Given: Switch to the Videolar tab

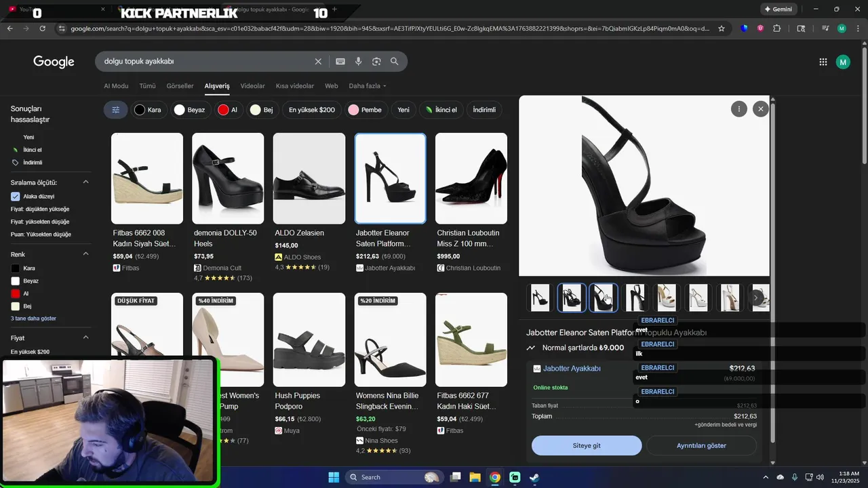Looking at the screenshot, I should pos(253,86).
